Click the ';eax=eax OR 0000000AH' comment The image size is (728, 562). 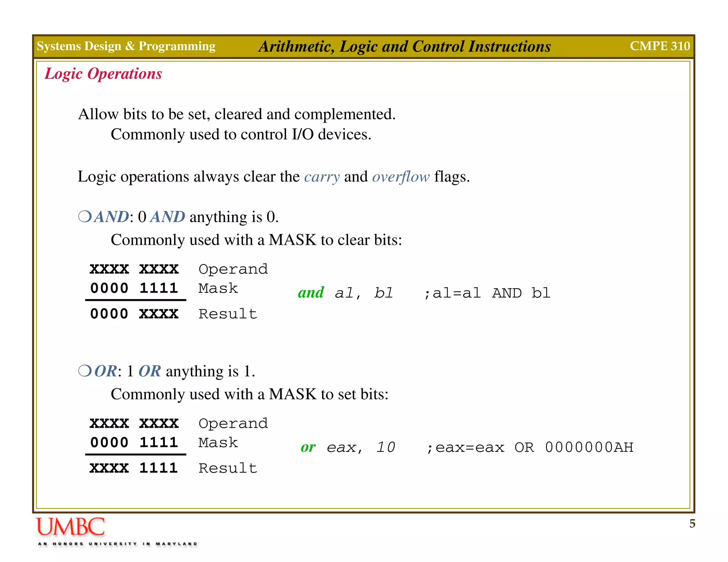coord(530,447)
